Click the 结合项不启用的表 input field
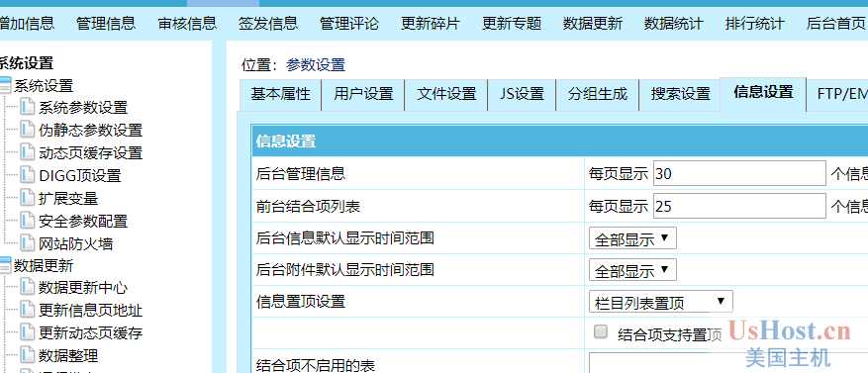The height and width of the screenshot is (373, 868). tap(728, 363)
